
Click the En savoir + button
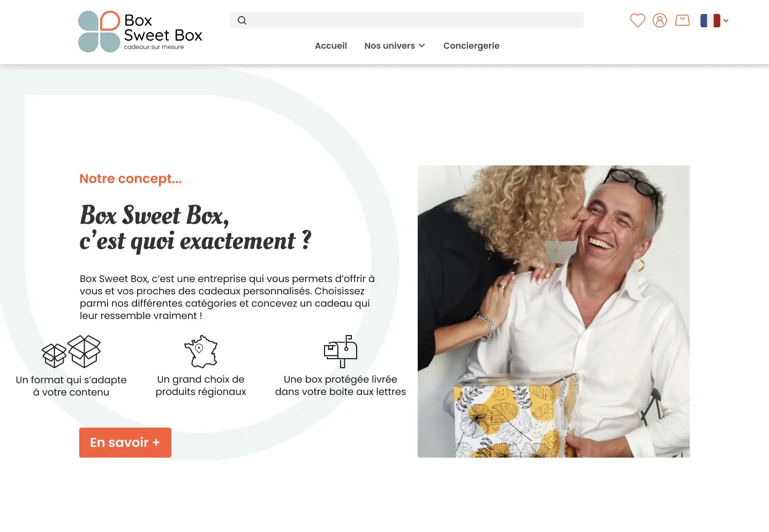click(125, 443)
